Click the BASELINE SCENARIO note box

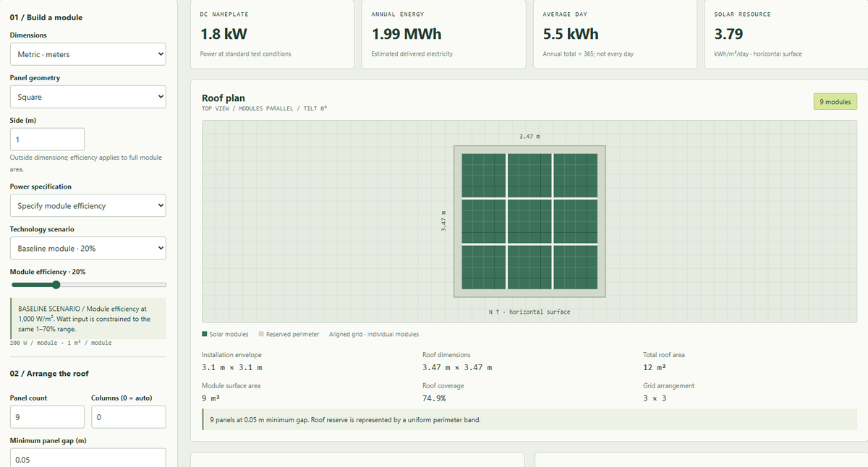pos(88,319)
